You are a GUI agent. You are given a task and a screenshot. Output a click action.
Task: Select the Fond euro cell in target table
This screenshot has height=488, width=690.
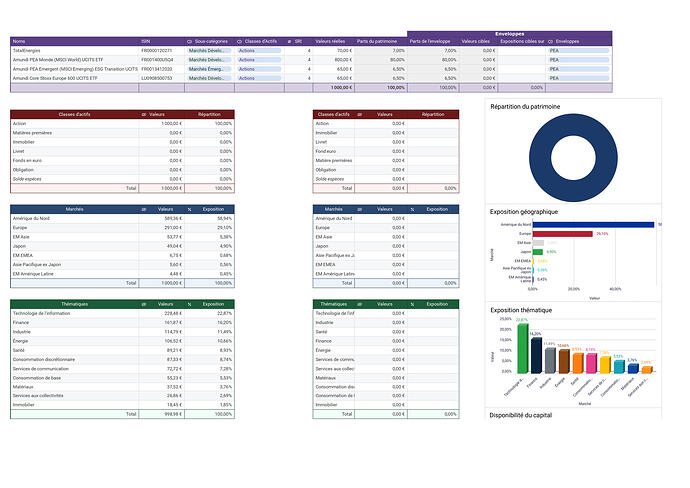coord(334,151)
